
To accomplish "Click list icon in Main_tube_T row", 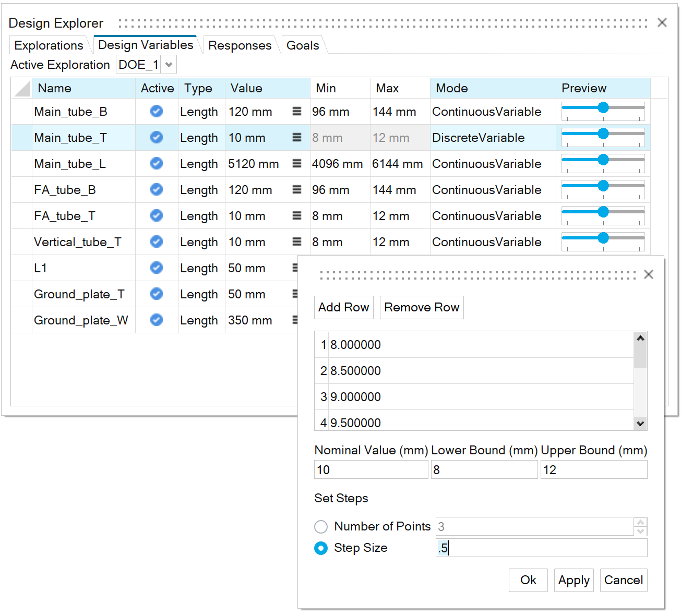I will (x=296, y=137).
